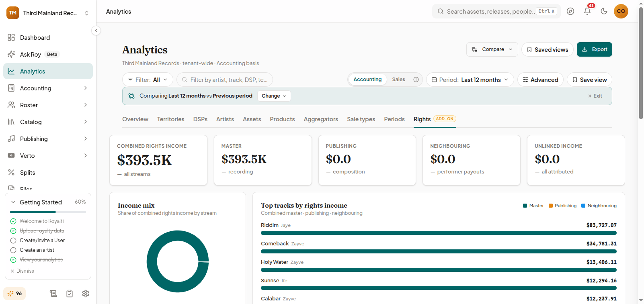
Task: Toggle Publishing series in chart legend
Action: tap(562, 206)
